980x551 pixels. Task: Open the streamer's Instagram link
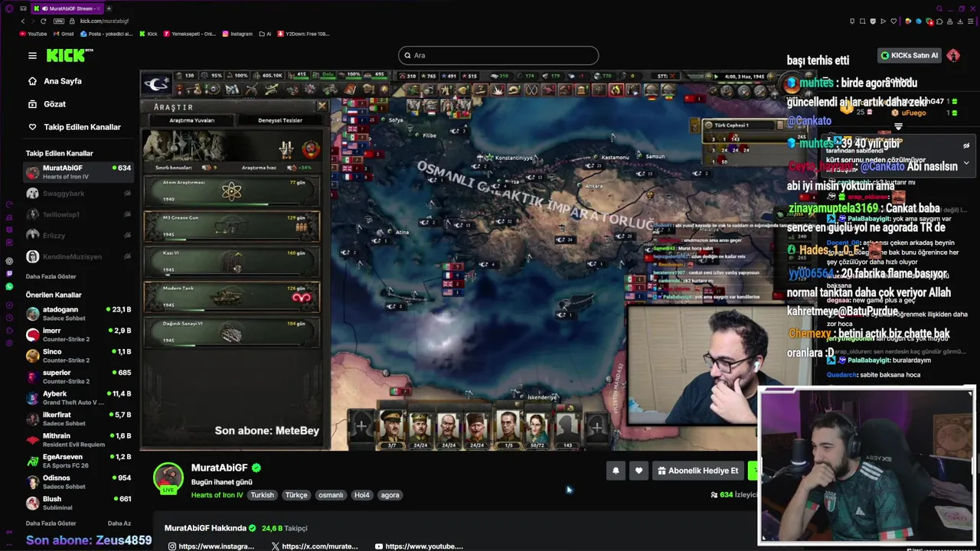[x=211, y=546]
